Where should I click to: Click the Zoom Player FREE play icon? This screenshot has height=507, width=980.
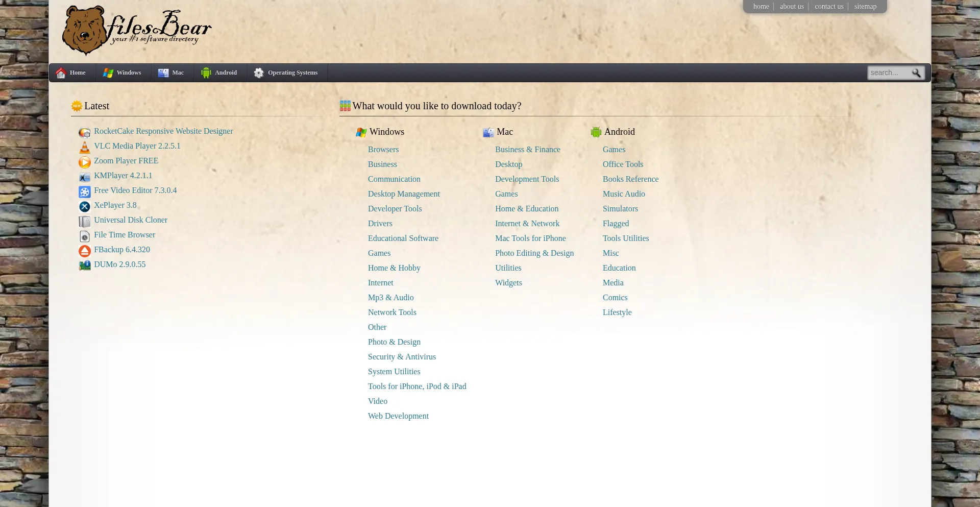point(84,162)
